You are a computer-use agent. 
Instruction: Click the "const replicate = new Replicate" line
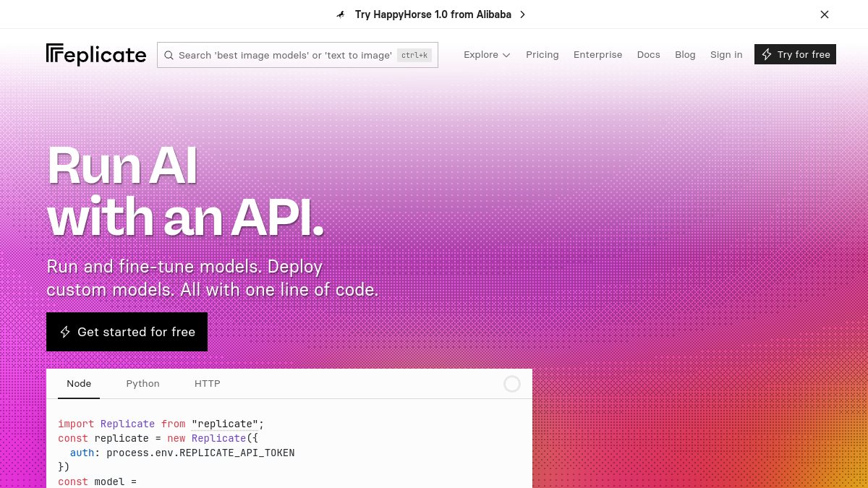158,438
